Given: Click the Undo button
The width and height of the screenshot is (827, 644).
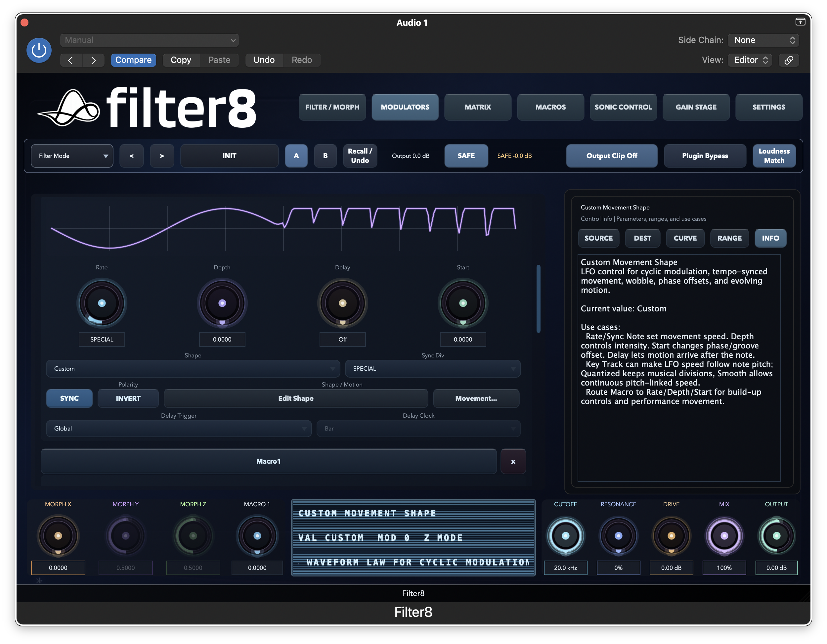Looking at the screenshot, I should pyautogui.click(x=264, y=60).
